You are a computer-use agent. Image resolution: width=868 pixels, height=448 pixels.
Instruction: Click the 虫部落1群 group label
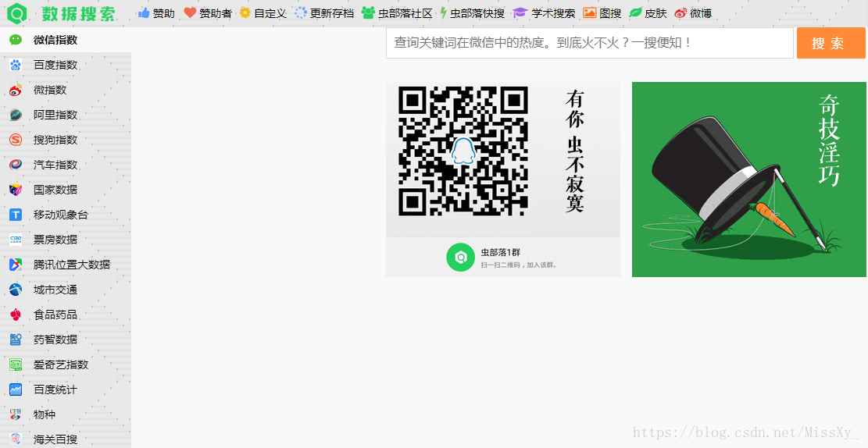[501, 252]
